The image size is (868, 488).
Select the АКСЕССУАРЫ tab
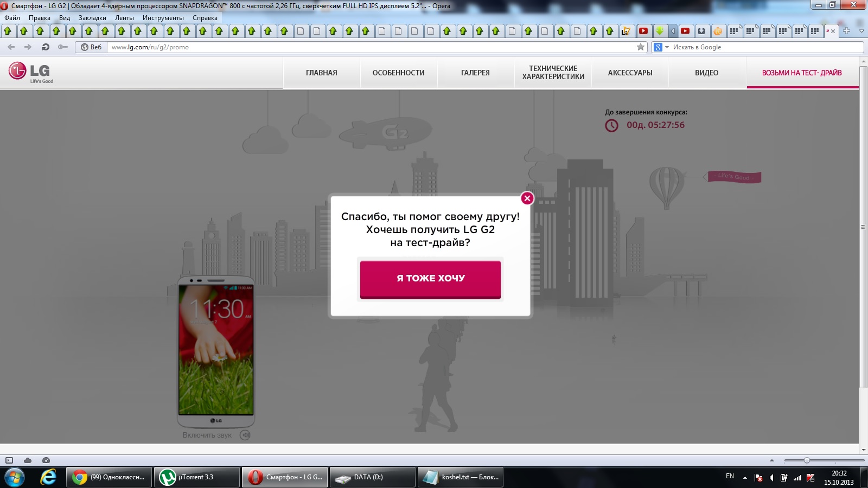[630, 73]
